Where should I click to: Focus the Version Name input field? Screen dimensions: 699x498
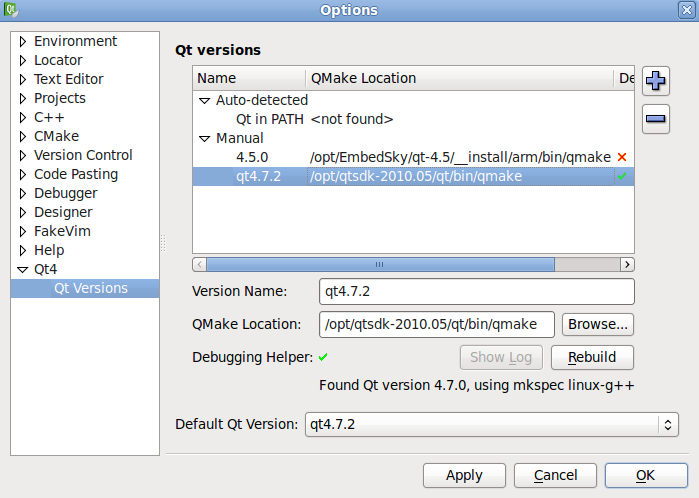pos(477,292)
